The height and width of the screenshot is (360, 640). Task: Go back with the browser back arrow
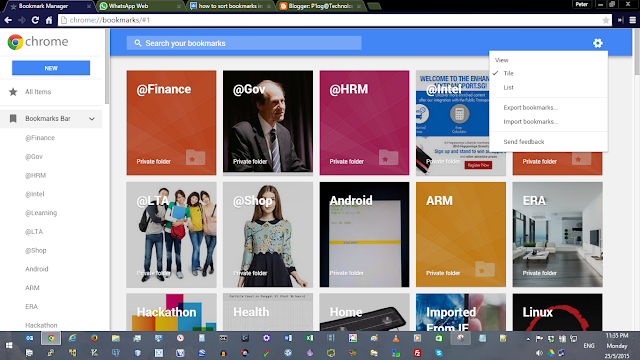point(8,20)
